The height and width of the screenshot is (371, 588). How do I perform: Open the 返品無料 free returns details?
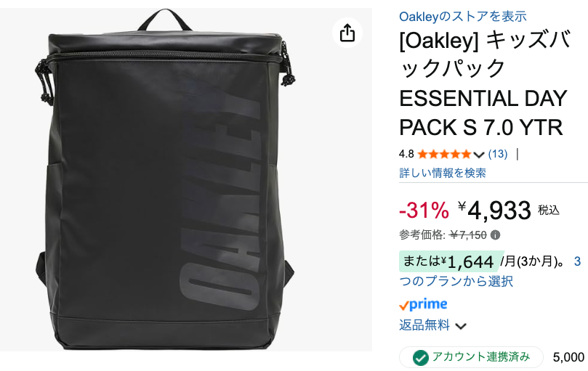click(424, 325)
